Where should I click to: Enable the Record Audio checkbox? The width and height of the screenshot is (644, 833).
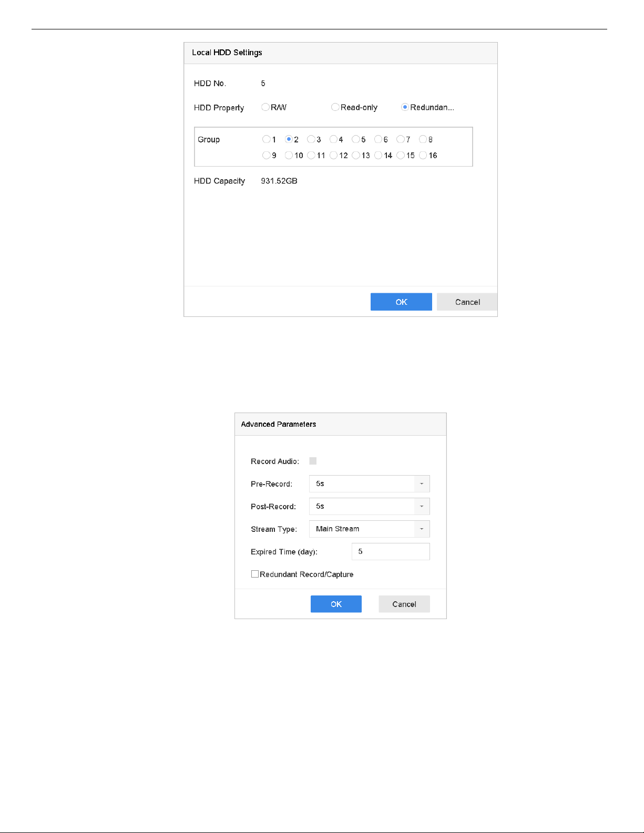click(313, 461)
